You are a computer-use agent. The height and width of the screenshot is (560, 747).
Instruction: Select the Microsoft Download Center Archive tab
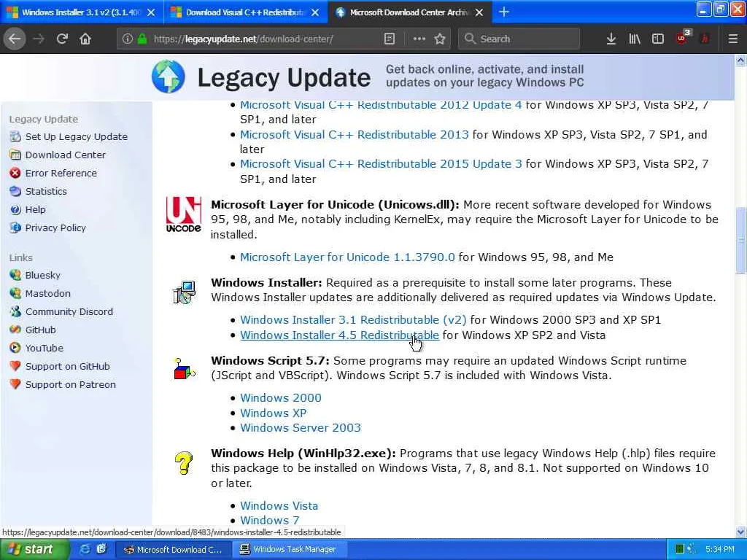point(409,12)
